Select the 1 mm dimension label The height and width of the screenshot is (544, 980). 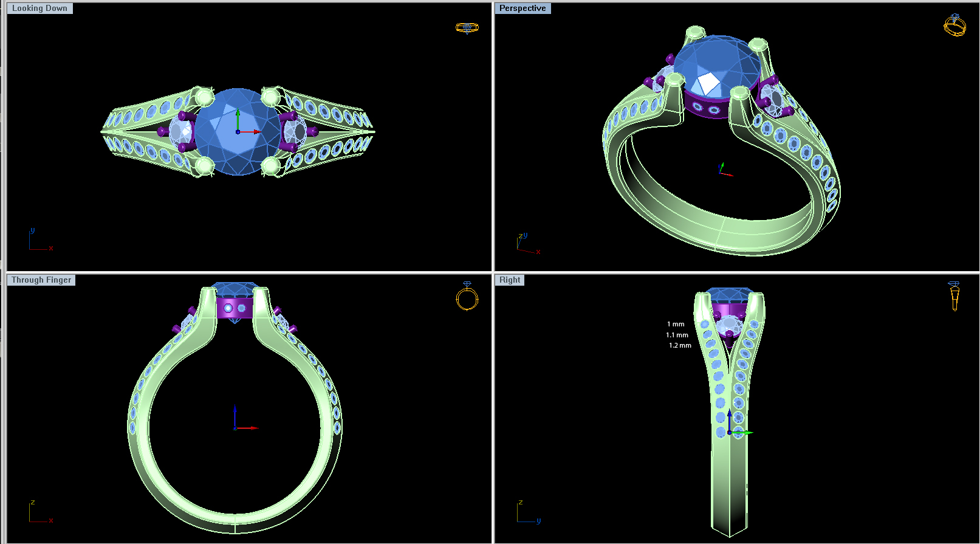tap(676, 325)
